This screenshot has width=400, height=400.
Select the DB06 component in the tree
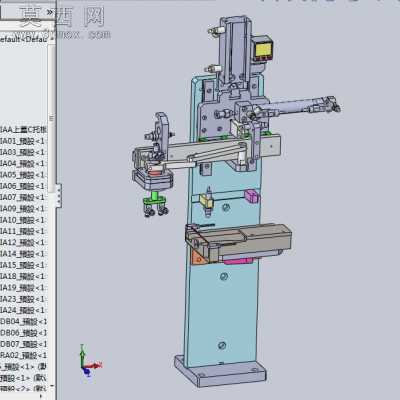click(23, 333)
